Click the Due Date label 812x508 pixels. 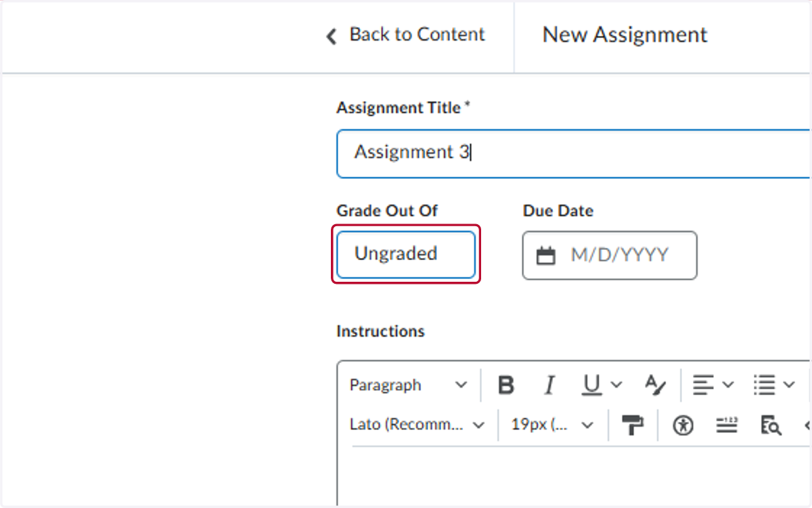[x=558, y=211]
